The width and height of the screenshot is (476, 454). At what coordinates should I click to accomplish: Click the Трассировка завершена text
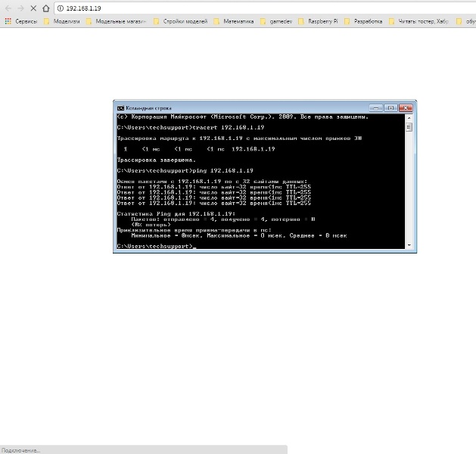(x=157, y=160)
